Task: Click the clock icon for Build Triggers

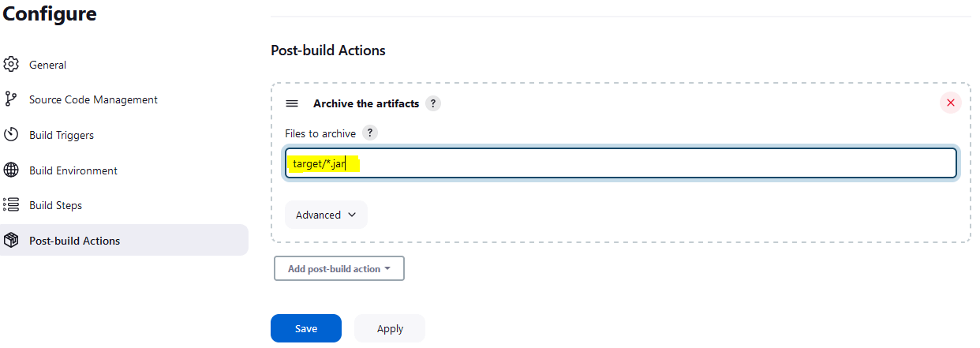Action: (11, 135)
